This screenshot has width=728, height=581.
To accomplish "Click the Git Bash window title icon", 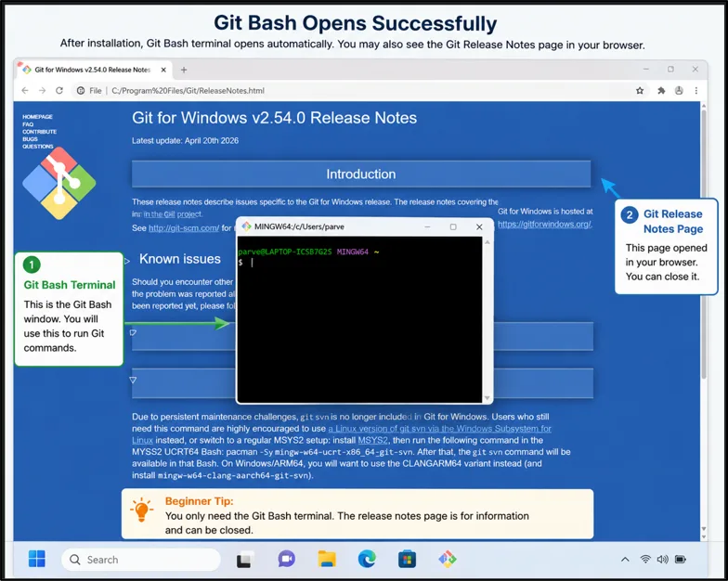I will coord(247,226).
